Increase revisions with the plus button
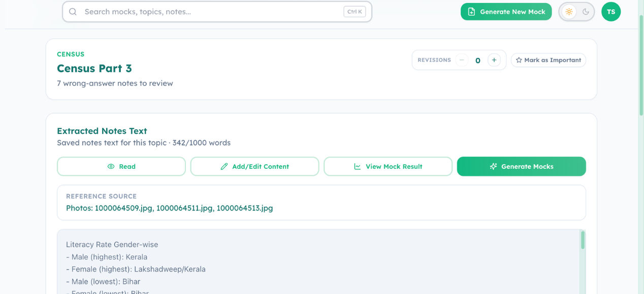Screen dimensions: 644x294 494,60
